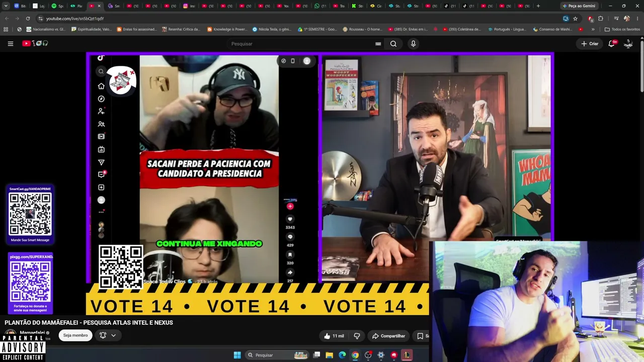
Task: Switch to the first Bit tab
Action: coord(20,6)
